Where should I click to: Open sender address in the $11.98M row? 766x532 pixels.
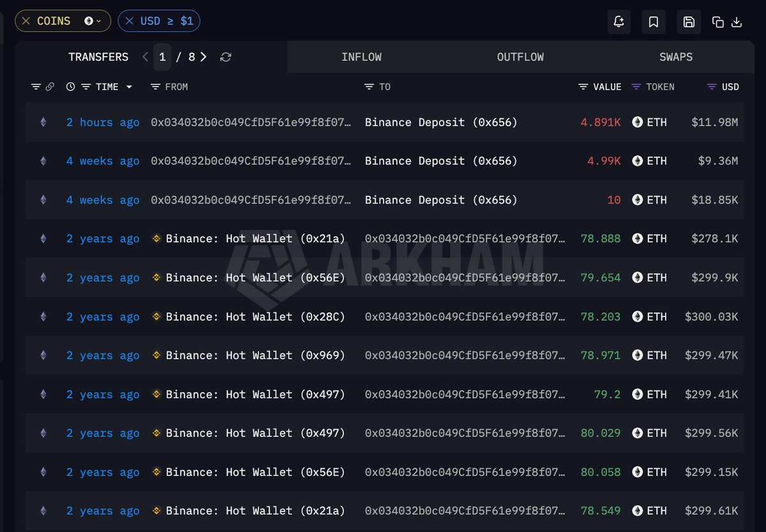[251, 122]
